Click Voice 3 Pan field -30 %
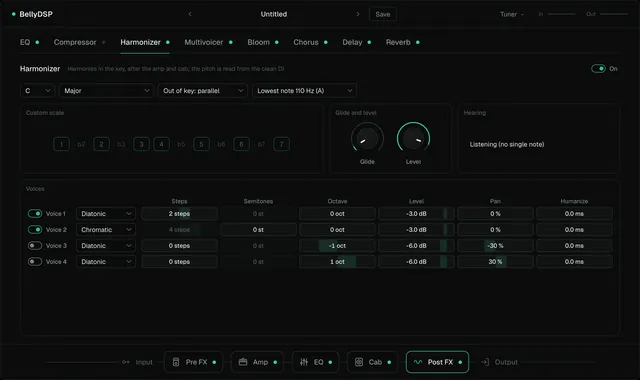 coord(495,245)
